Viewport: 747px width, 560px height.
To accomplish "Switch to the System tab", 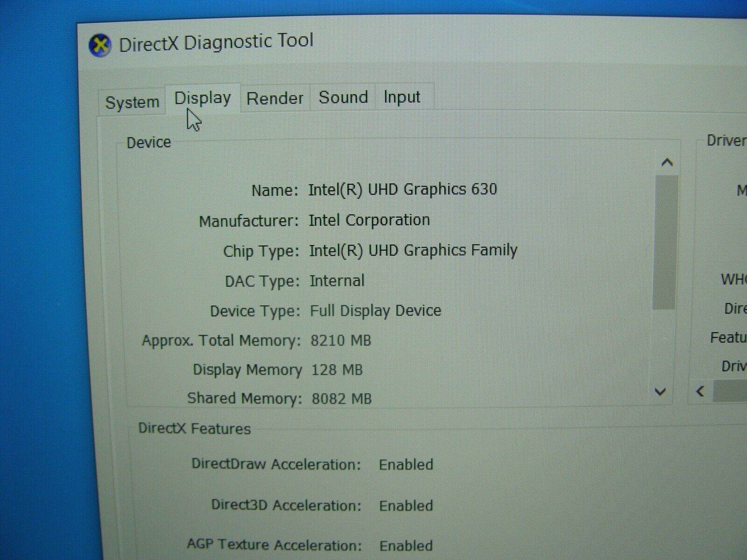I will click(x=132, y=102).
